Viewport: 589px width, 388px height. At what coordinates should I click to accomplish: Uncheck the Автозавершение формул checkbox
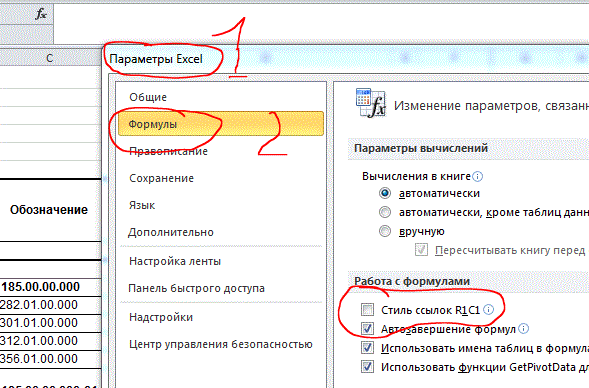click(x=367, y=329)
